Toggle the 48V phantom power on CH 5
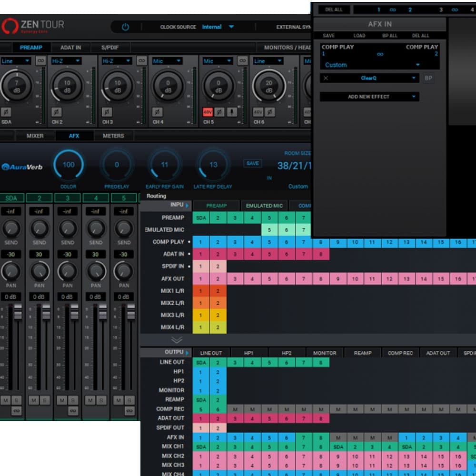The width and height of the screenshot is (476, 476). (208, 112)
